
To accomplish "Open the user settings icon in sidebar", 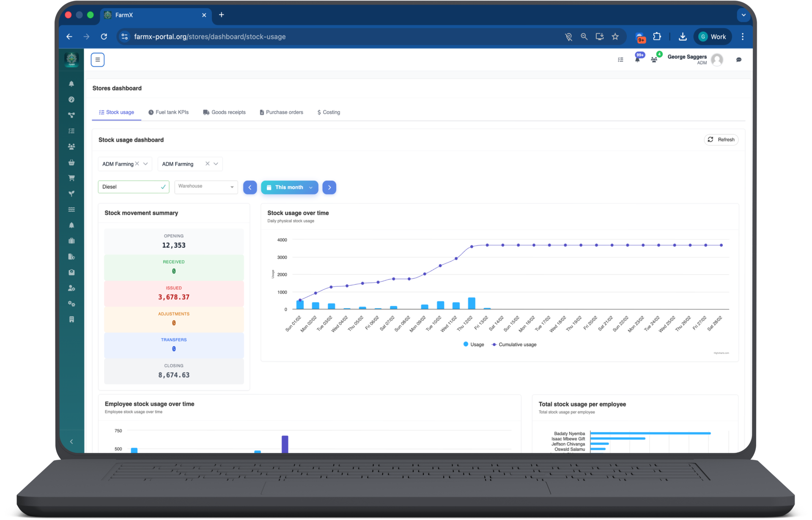I will 71,288.
